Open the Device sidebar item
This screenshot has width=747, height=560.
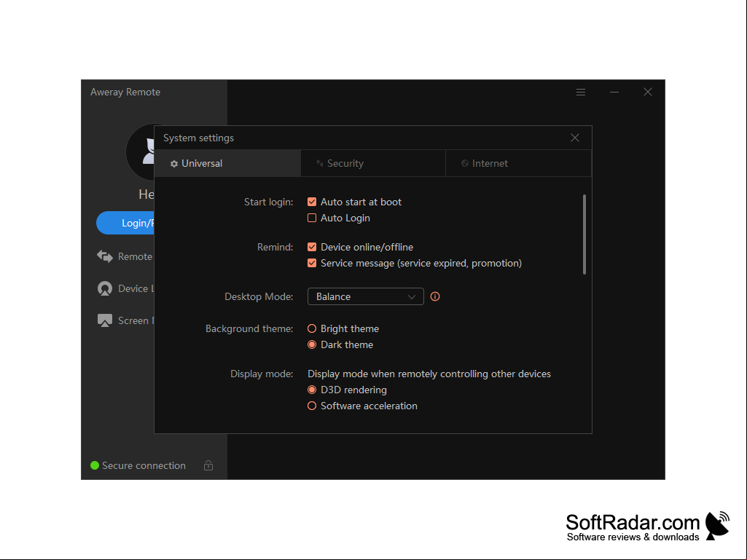point(125,288)
